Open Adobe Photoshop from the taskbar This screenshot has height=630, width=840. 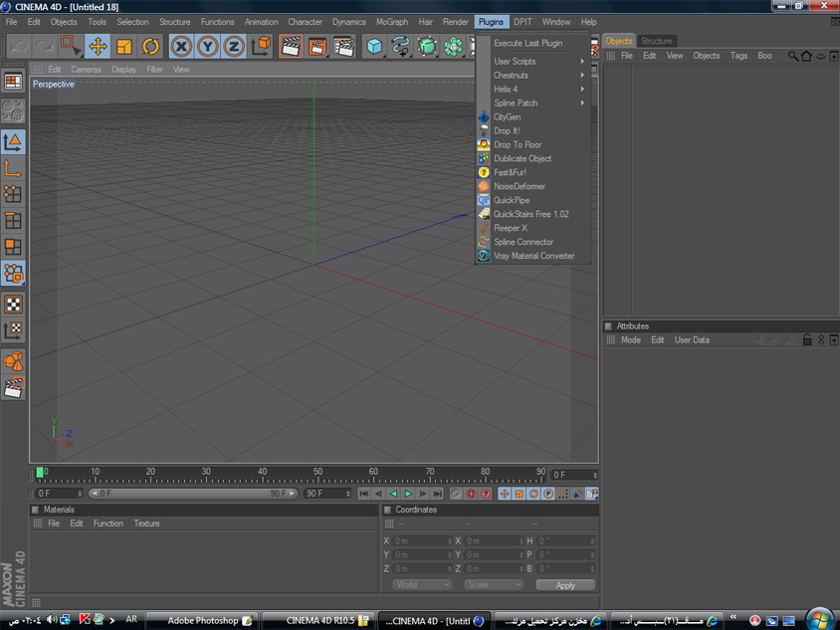pos(203,620)
